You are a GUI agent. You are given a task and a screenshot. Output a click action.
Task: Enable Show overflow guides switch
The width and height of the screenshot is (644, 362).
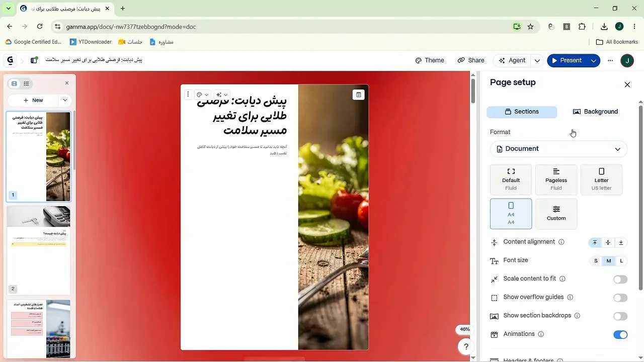pyautogui.click(x=620, y=298)
